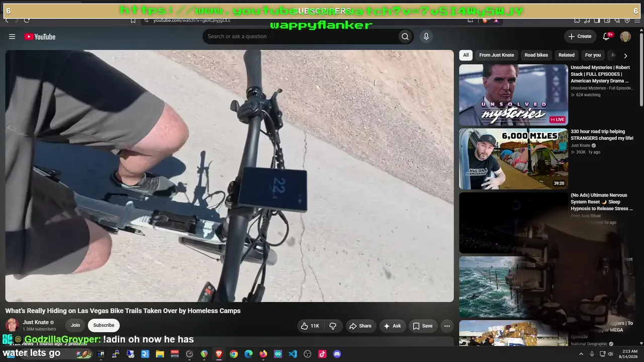Open Brave Rewards triangle icon
Screen dimensions: 644x362
[496, 20]
